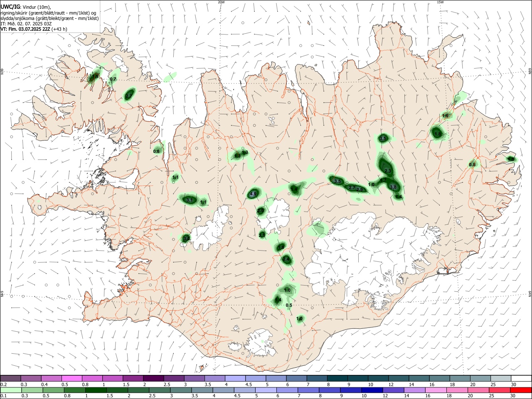532x399 pixels.
Task: Select the darkest purple swatch labeled 2 in top legend row
Action: [x=153, y=378]
